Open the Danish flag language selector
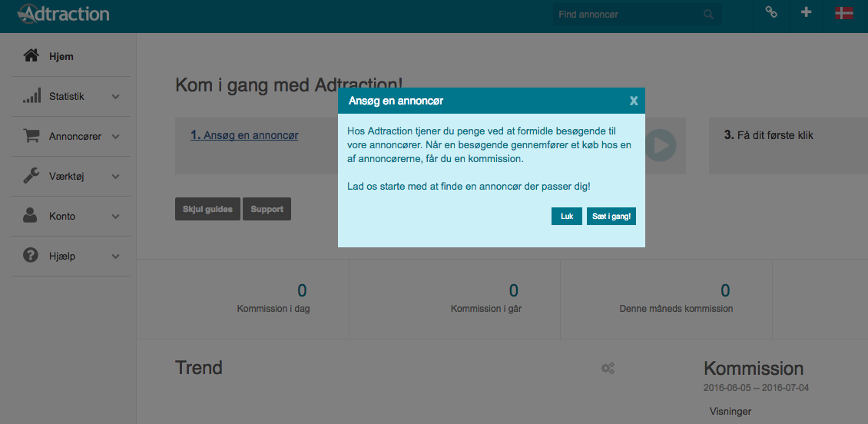This screenshot has width=868, height=424. (843, 13)
